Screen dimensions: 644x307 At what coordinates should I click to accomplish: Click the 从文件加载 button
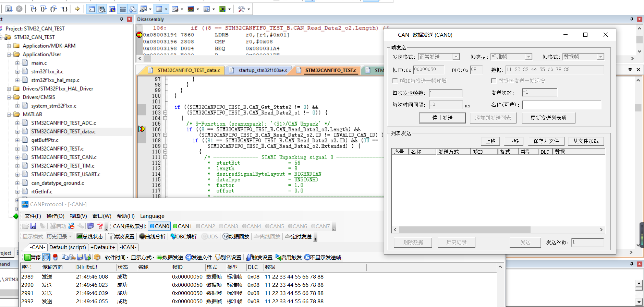click(585, 141)
